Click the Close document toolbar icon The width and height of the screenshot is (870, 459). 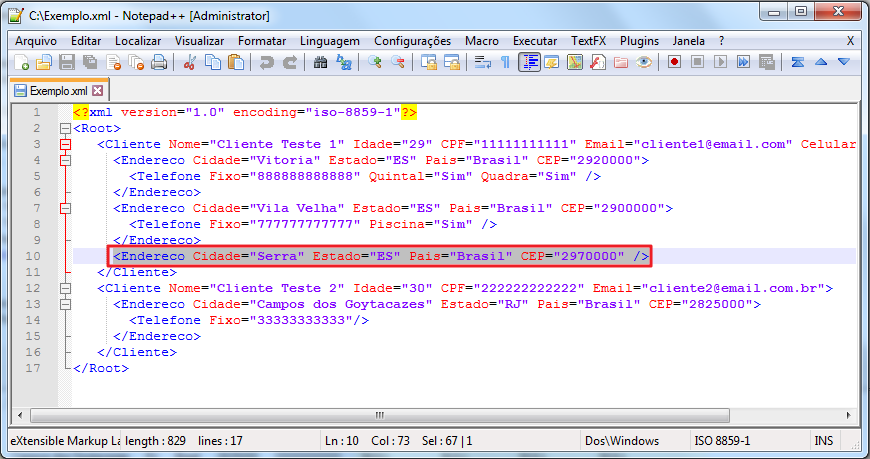click(113, 62)
